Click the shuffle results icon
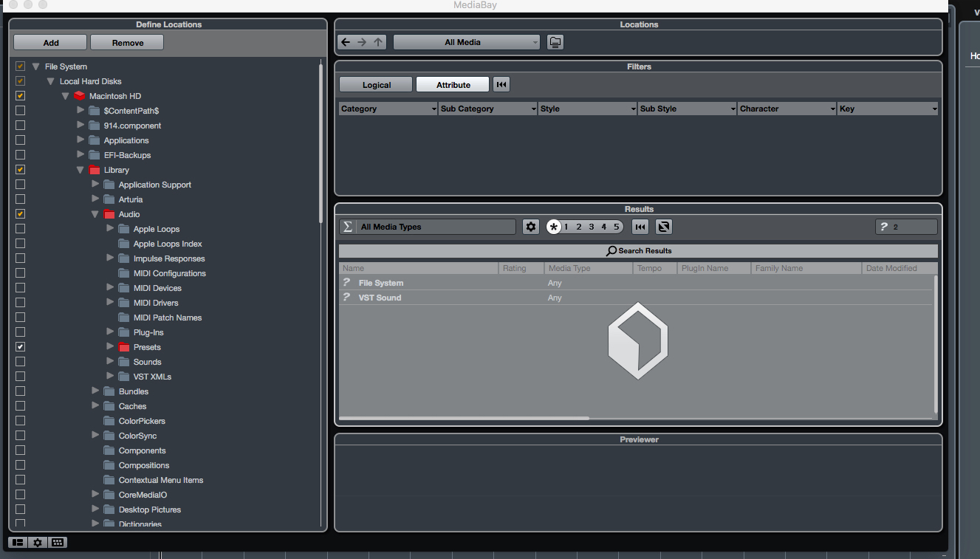Image resolution: width=980 pixels, height=559 pixels. tap(663, 227)
